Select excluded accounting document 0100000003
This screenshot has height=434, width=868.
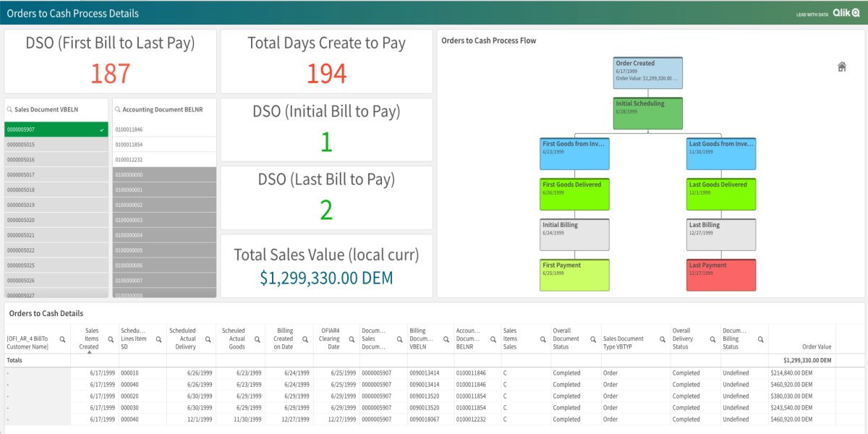(x=164, y=220)
